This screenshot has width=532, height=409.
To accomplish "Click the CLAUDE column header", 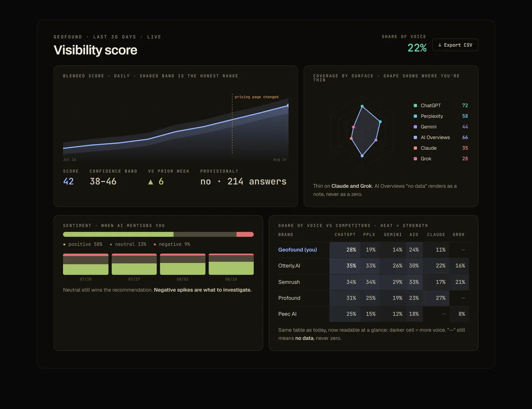I will 436,235.
